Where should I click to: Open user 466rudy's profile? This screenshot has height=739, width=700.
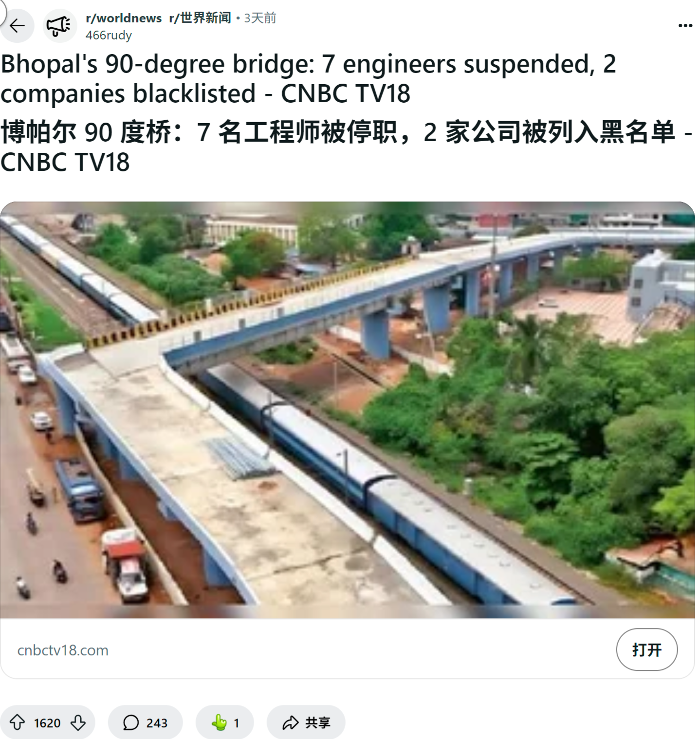[109, 36]
